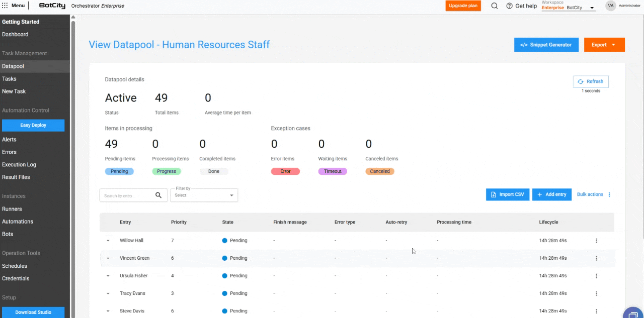Click the Search by entry input field
This screenshot has height=318, width=644.
click(126, 196)
